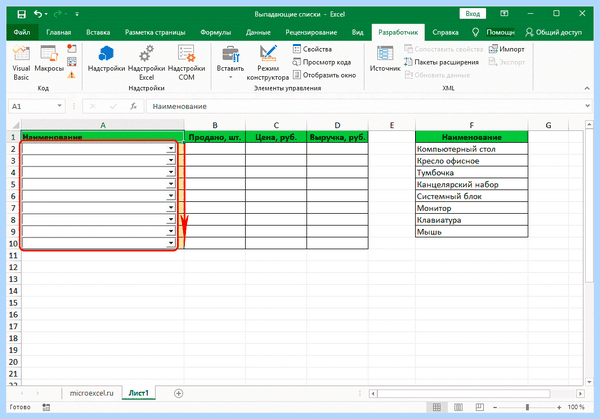Viewport: 600px width, 419px height.
Task: Switch to Page Break Preview icon
Action: click(x=479, y=407)
